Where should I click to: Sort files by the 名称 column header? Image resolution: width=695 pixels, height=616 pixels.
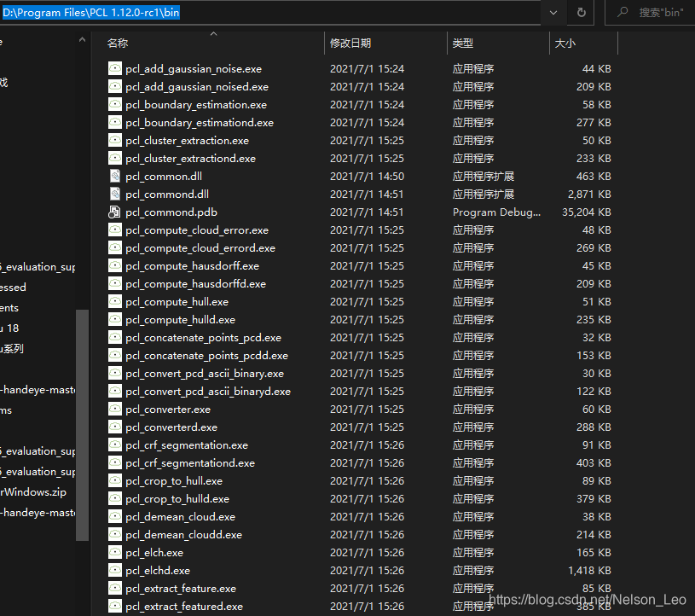[x=208, y=43]
